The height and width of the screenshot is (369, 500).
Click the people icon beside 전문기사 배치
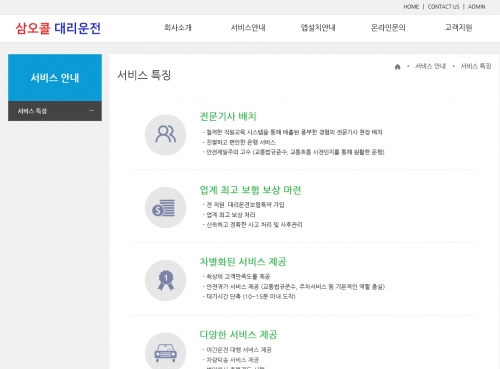coord(166,135)
